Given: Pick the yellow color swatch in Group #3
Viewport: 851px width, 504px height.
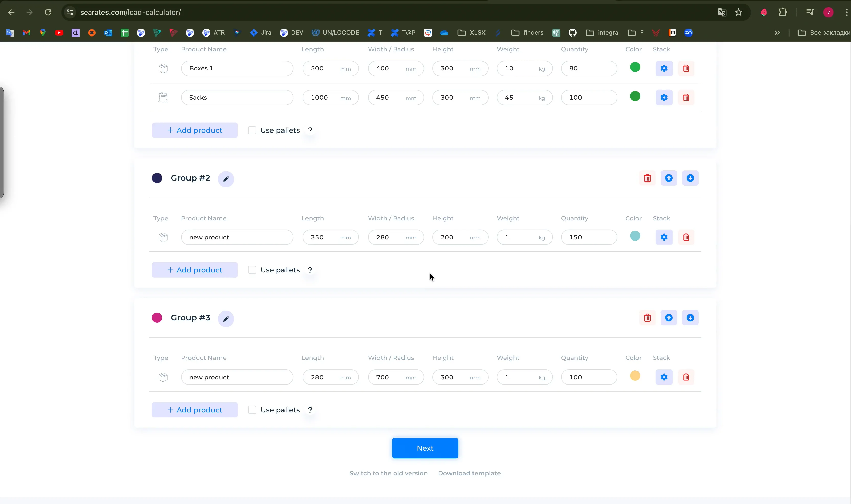Looking at the screenshot, I should (x=635, y=376).
